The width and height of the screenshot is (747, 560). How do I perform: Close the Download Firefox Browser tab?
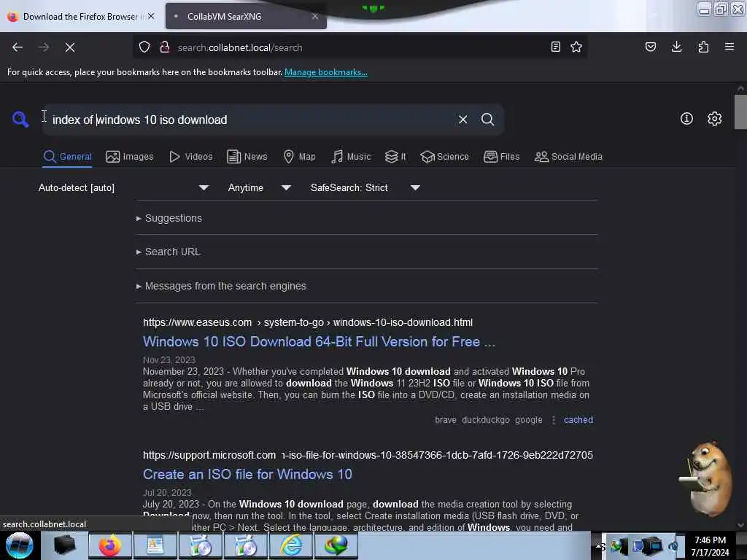click(151, 17)
